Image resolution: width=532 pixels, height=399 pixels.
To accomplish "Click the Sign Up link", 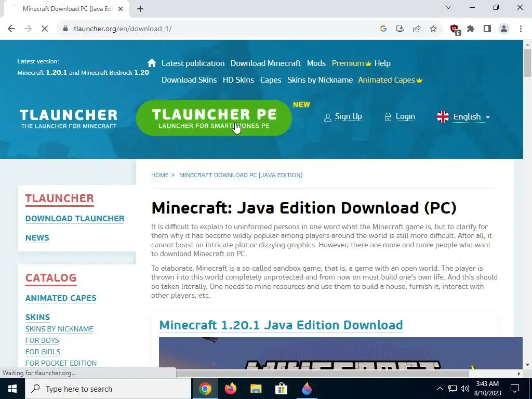I will tap(343, 117).
